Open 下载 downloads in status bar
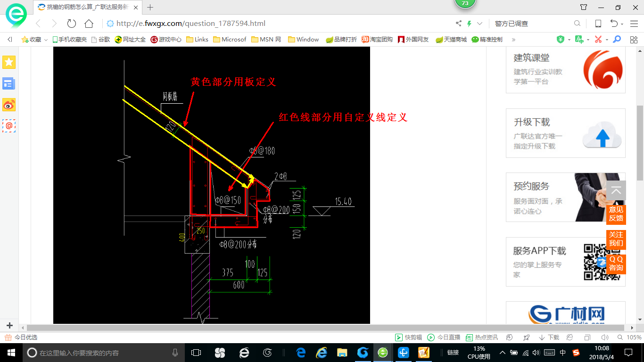 click(x=548, y=337)
